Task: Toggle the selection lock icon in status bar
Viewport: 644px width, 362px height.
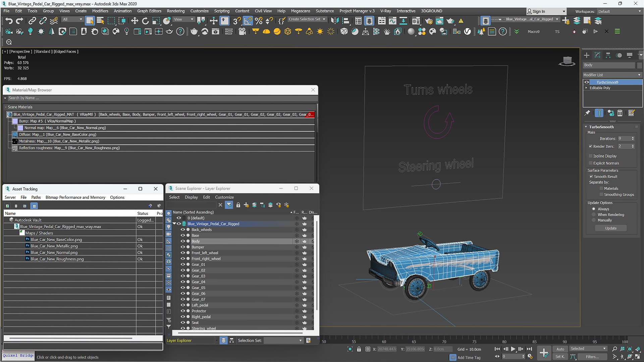Action: [x=359, y=349]
